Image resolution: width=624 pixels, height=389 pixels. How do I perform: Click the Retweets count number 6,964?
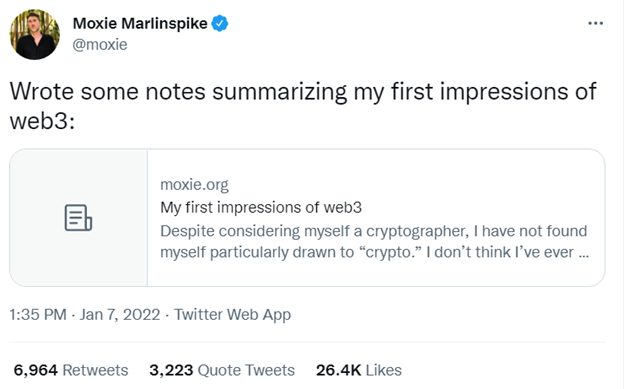35,370
